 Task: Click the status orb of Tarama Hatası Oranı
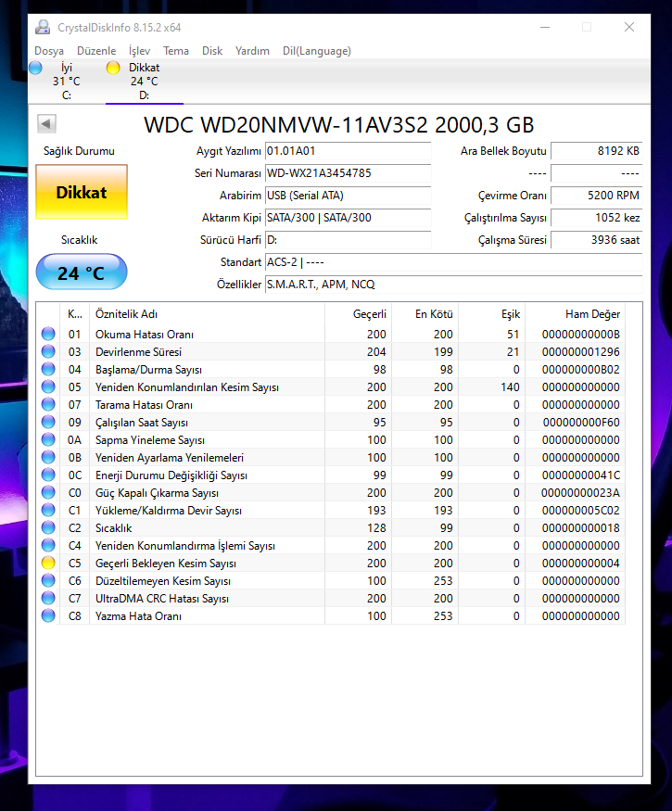click(48, 404)
